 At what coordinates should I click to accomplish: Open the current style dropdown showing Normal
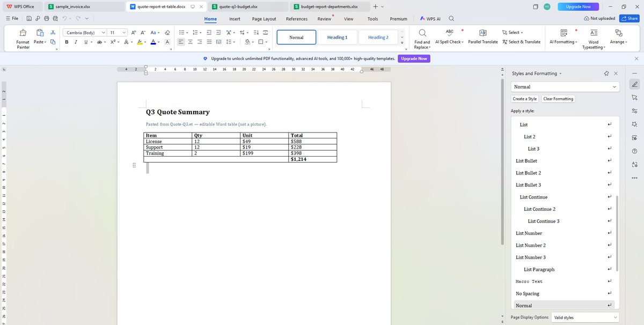(x=614, y=86)
